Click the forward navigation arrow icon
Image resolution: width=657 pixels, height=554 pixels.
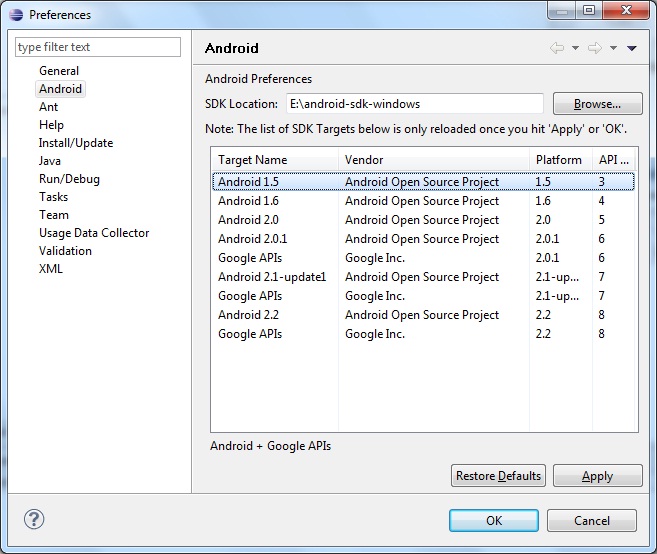[595, 48]
